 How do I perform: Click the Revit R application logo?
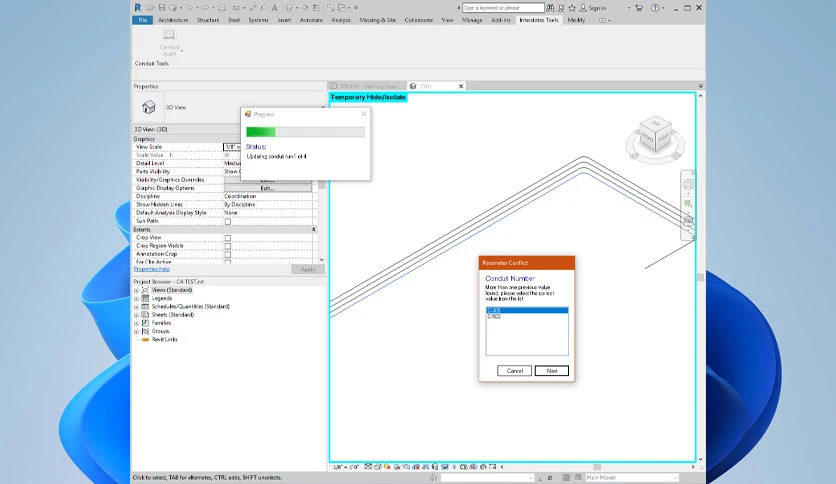(x=138, y=7)
